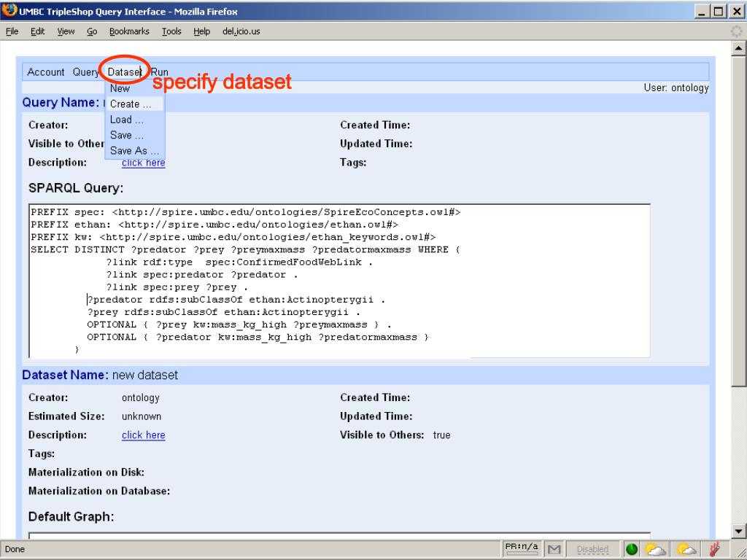The width and height of the screenshot is (747, 560).
Task: Open the Bookmarks menu
Action: [x=129, y=31]
